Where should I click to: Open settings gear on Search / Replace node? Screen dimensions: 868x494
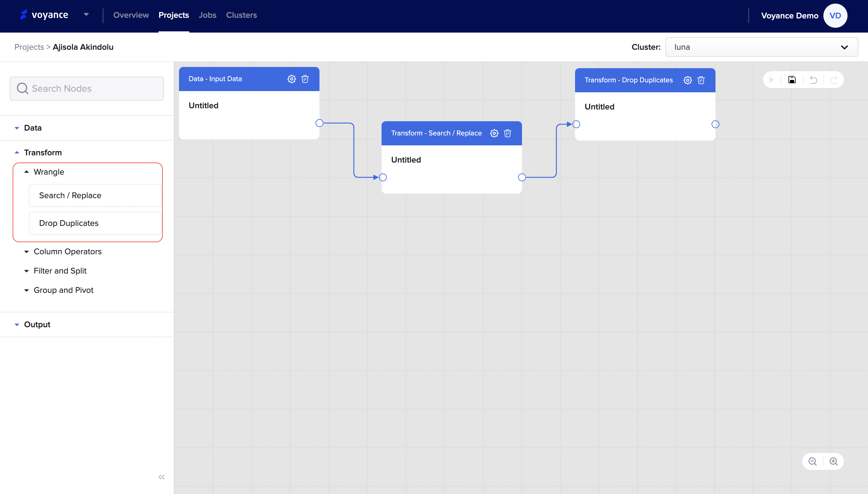[494, 133]
